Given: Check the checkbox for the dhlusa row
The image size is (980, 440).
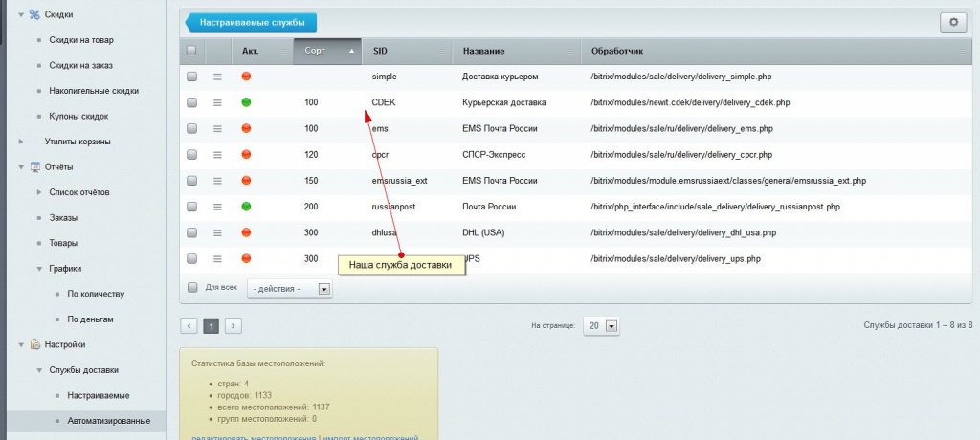Looking at the screenshot, I should [191, 231].
